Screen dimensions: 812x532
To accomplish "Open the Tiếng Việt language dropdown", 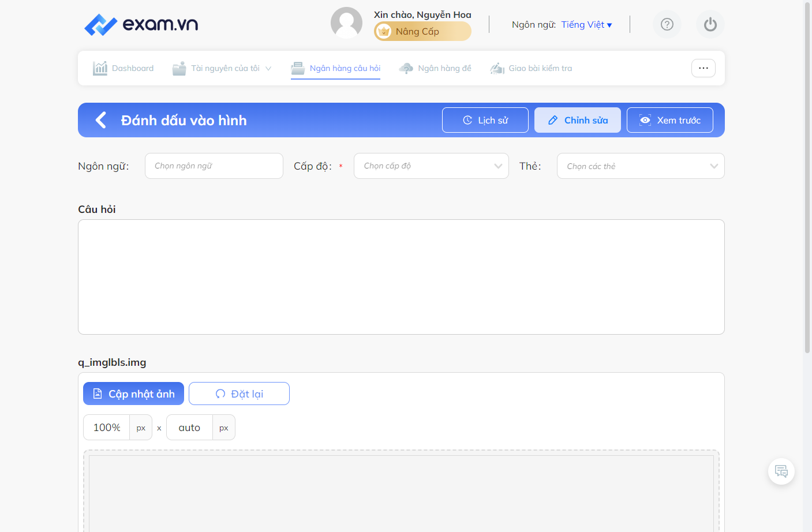I will (x=586, y=25).
